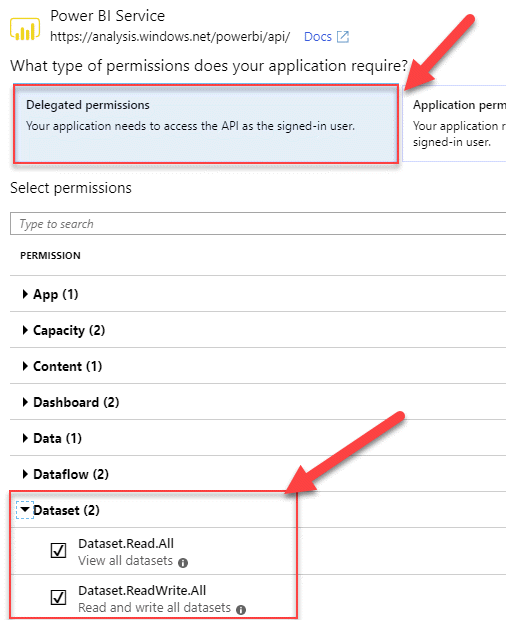The width and height of the screenshot is (506, 620).
Task: Click the Type to search permissions field
Action: point(258,223)
